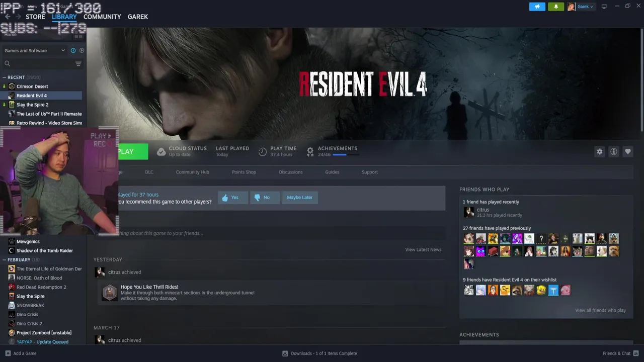Select Mewgenics in the library list

click(x=28, y=241)
